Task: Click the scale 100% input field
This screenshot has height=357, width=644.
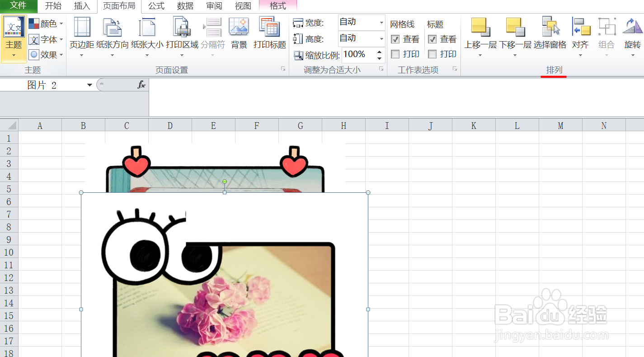Action: [359, 55]
